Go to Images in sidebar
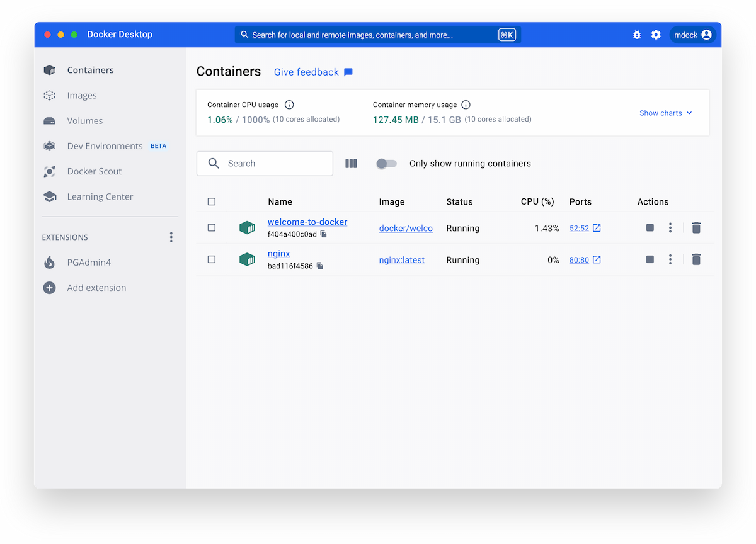The width and height of the screenshot is (756, 544). (x=82, y=96)
